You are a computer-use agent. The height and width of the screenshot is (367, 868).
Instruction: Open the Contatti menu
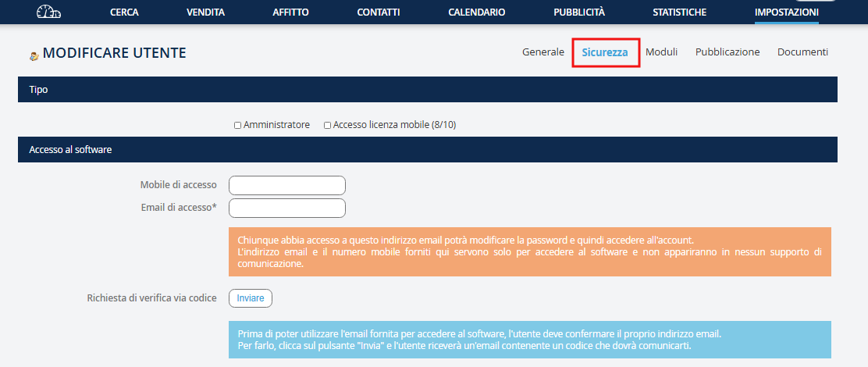tap(379, 12)
